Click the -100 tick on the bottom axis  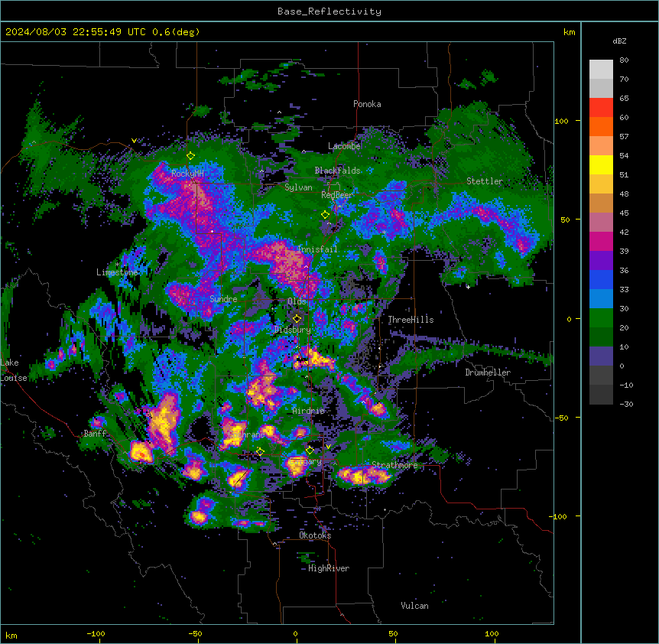(96, 633)
